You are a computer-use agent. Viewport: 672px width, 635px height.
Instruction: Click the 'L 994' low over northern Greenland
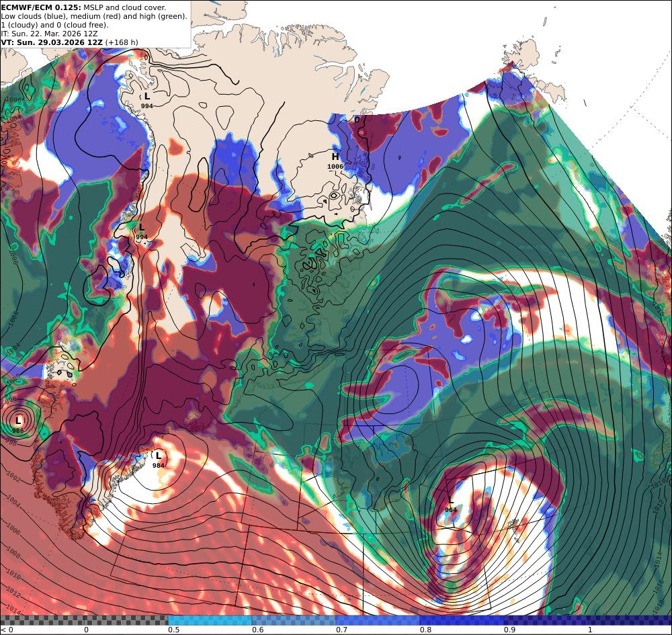point(147,101)
